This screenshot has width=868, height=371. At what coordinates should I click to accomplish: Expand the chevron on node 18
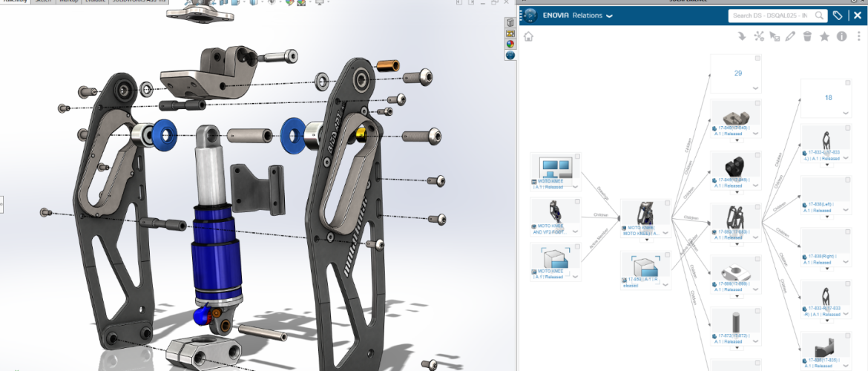846,113
